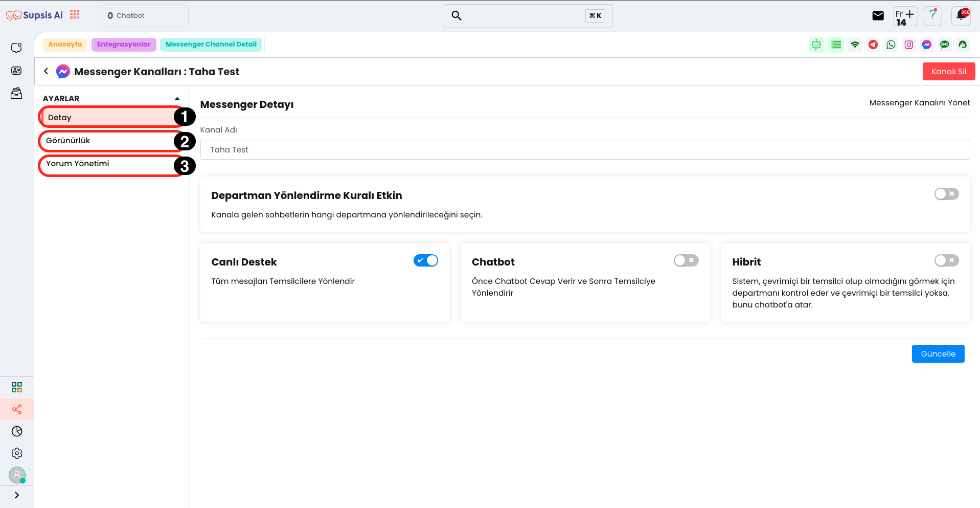Click the Kanalı Sil button
980x508 pixels.
coord(949,72)
